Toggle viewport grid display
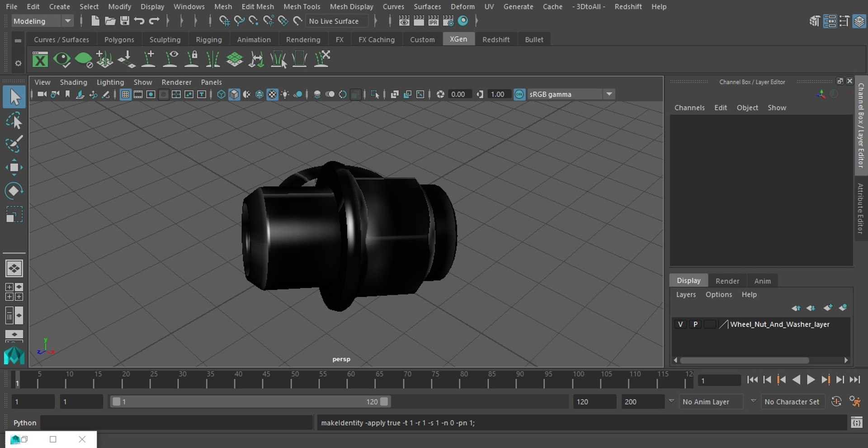Image resolution: width=868 pixels, height=448 pixels. 125,94
